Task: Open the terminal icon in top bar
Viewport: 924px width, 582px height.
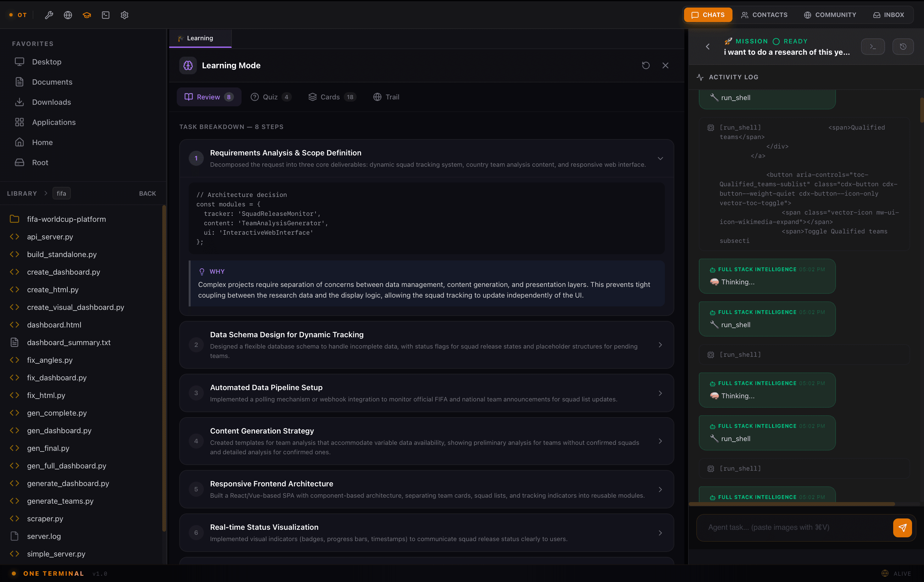Action: (x=106, y=15)
